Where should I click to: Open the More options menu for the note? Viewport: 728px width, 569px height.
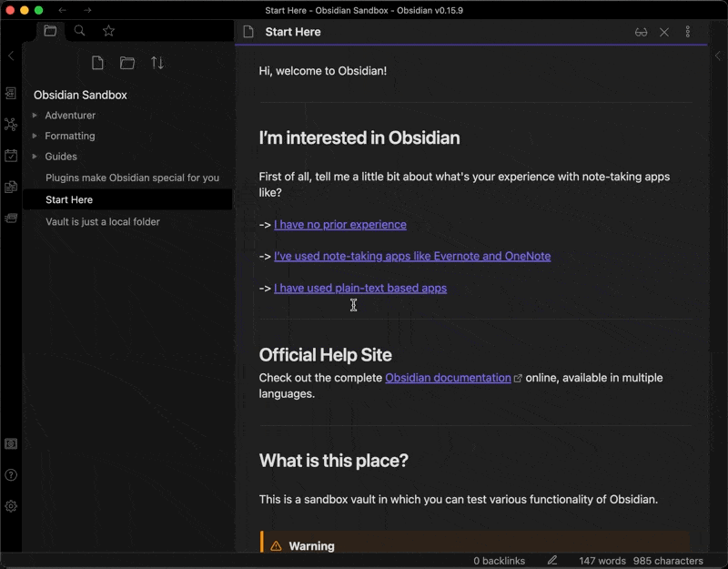coord(688,32)
